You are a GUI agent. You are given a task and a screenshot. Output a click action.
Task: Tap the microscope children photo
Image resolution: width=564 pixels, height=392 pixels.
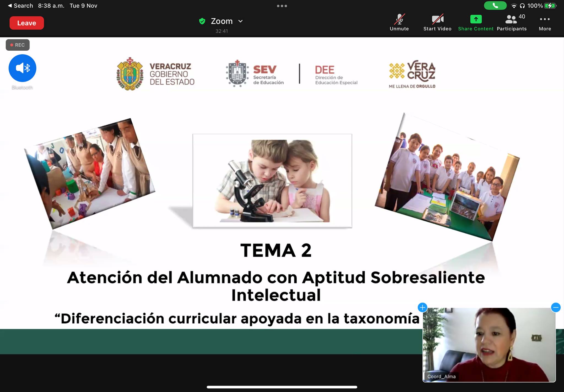click(x=272, y=181)
